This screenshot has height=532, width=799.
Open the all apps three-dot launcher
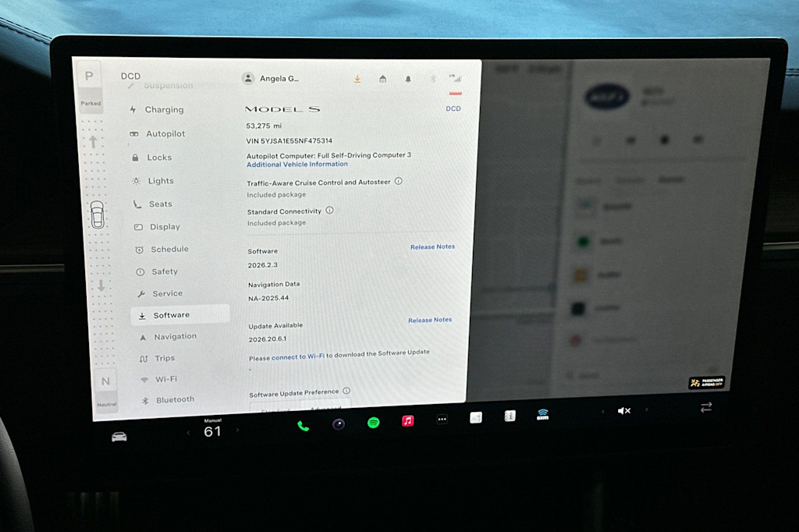442,420
